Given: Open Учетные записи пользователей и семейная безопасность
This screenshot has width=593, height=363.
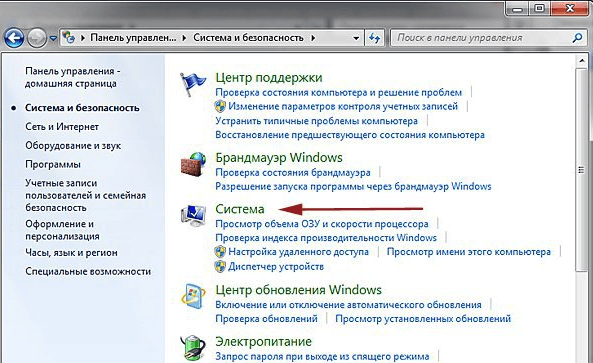Looking at the screenshot, I should (x=85, y=195).
